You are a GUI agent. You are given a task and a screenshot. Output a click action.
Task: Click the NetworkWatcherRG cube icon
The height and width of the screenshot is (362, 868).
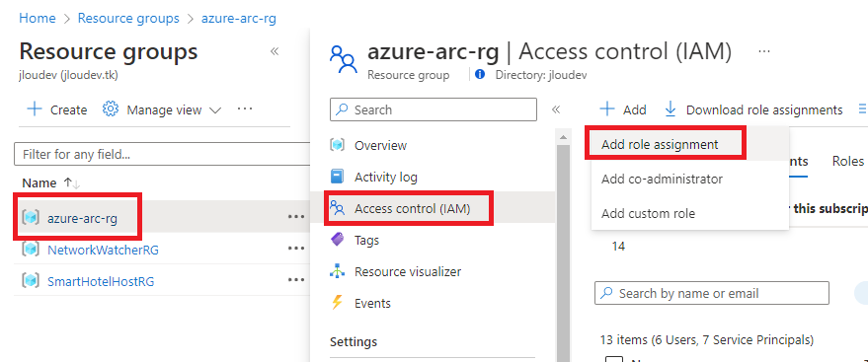[x=31, y=250]
